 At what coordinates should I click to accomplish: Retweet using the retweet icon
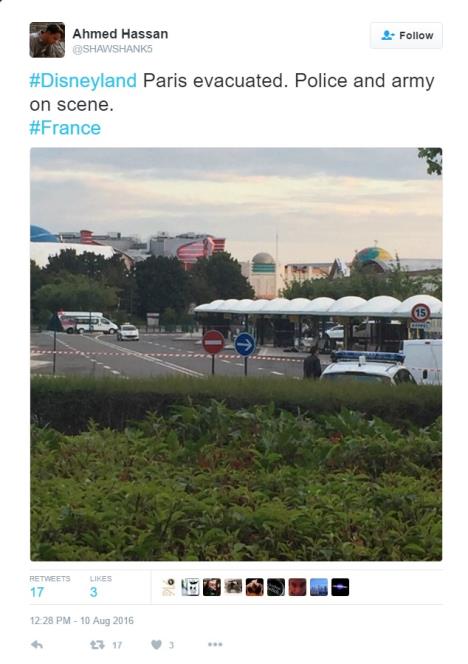coord(97,645)
